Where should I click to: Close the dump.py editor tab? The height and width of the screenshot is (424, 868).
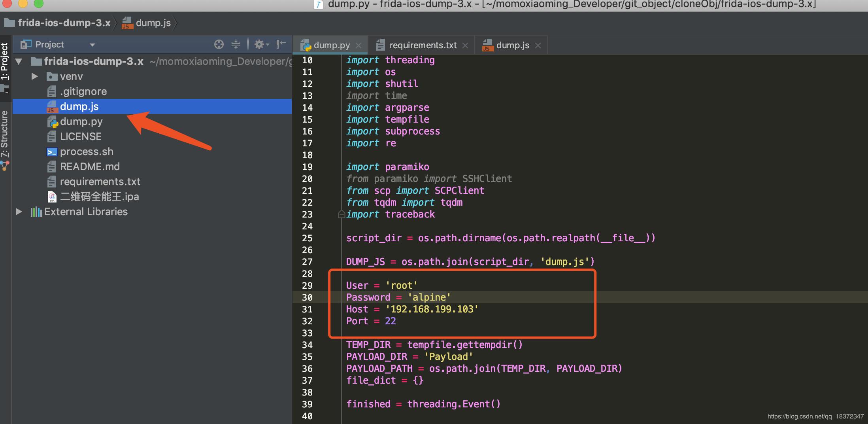359,45
